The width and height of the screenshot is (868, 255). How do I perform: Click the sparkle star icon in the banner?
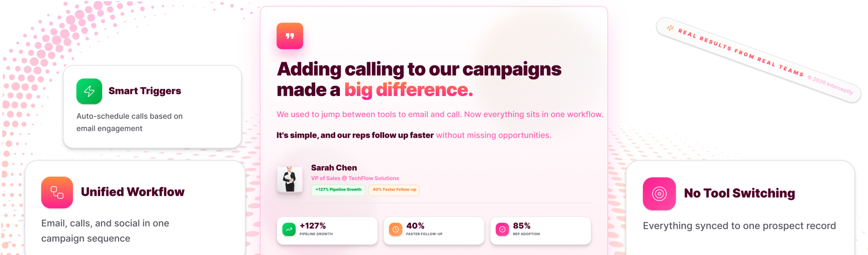click(x=670, y=28)
